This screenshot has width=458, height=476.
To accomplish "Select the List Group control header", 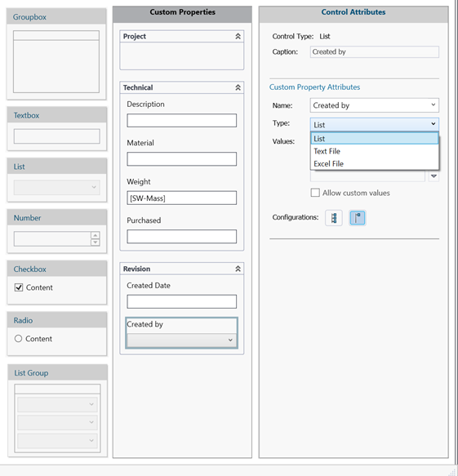I will (x=57, y=373).
